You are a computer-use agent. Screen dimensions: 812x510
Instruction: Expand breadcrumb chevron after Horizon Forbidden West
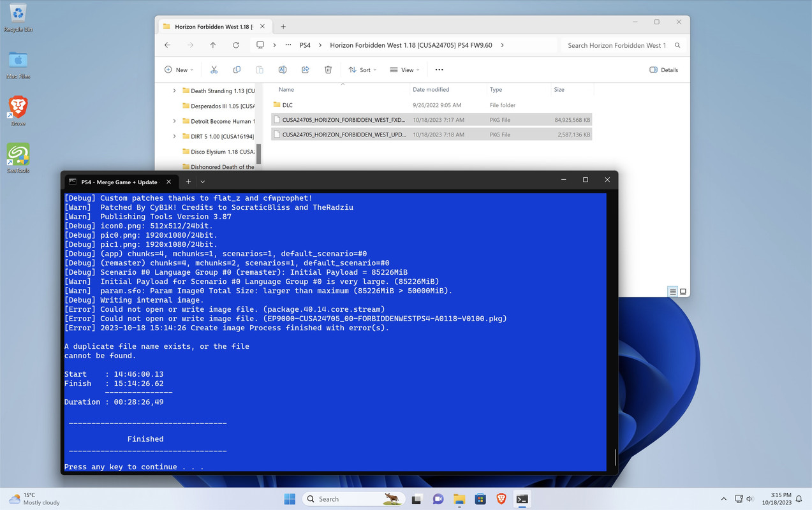coord(503,45)
